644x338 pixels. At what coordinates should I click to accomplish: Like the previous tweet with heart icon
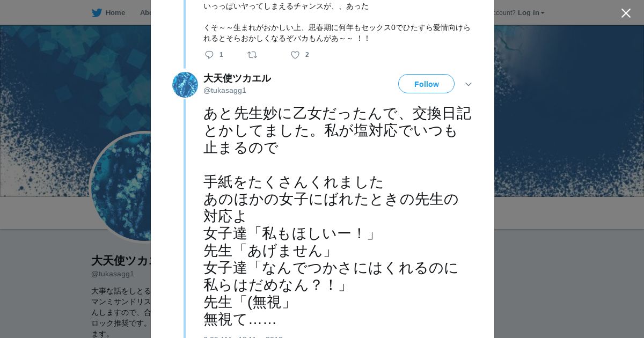point(295,55)
